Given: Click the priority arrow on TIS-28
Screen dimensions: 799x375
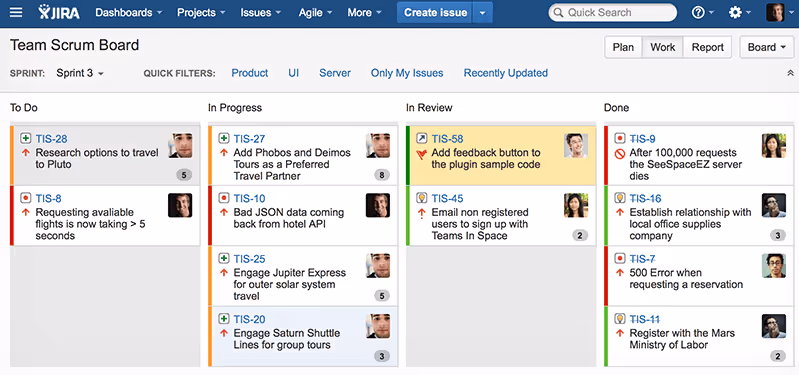Looking at the screenshot, I should [25, 152].
